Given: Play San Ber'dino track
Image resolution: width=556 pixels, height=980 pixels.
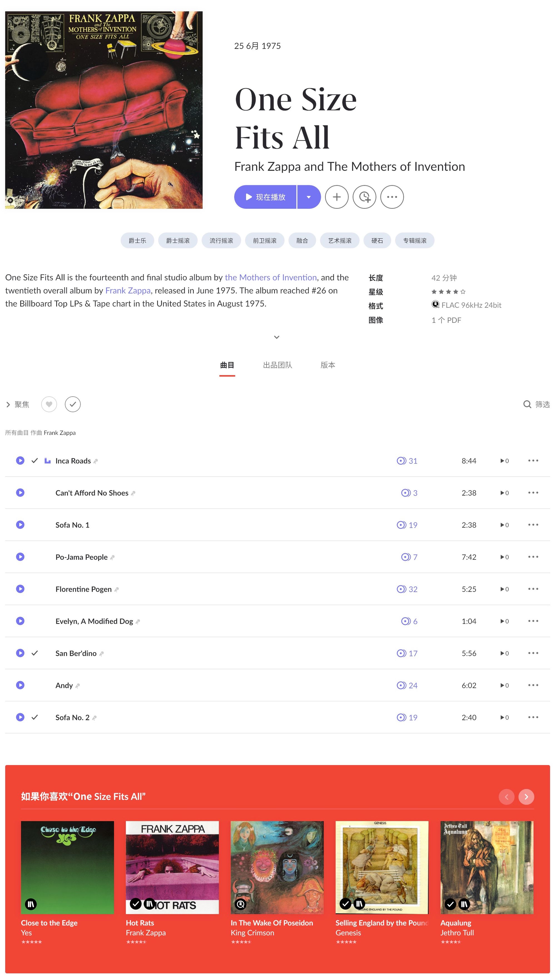Looking at the screenshot, I should (x=20, y=653).
